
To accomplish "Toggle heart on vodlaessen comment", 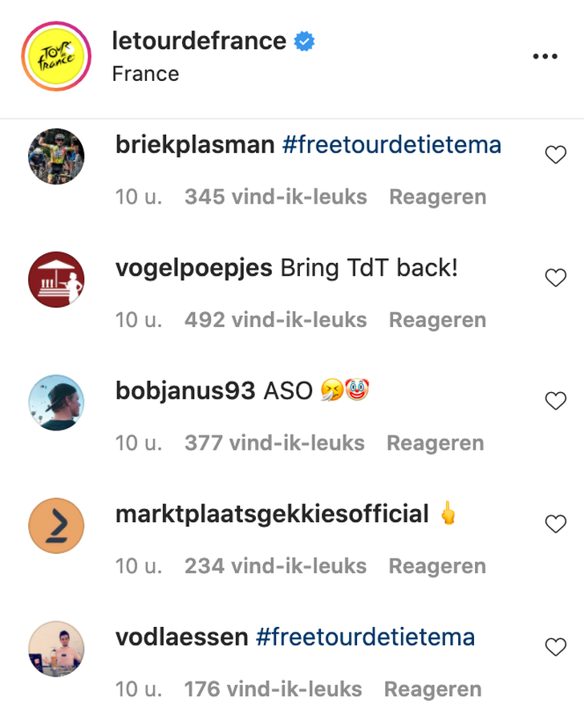I will click(x=556, y=647).
